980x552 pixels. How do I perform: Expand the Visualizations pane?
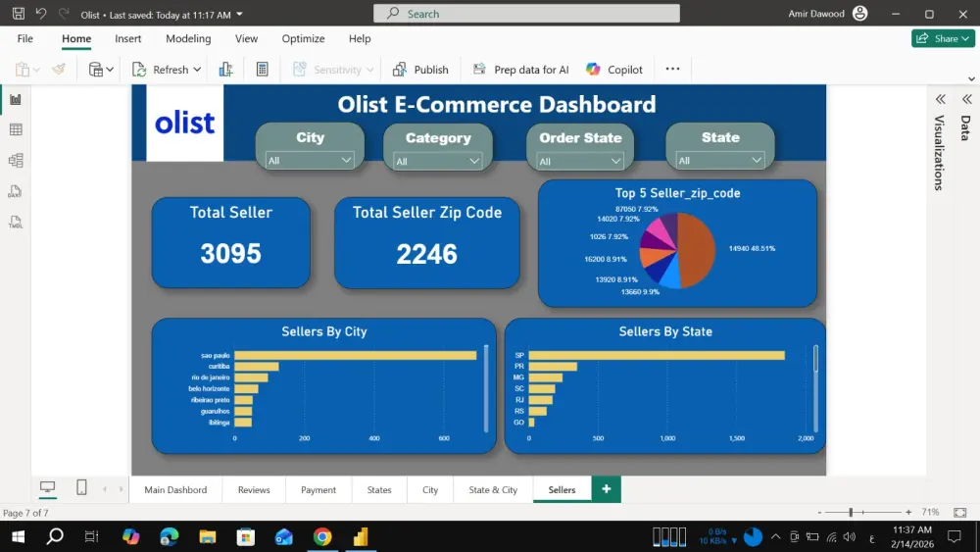pos(941,99)
